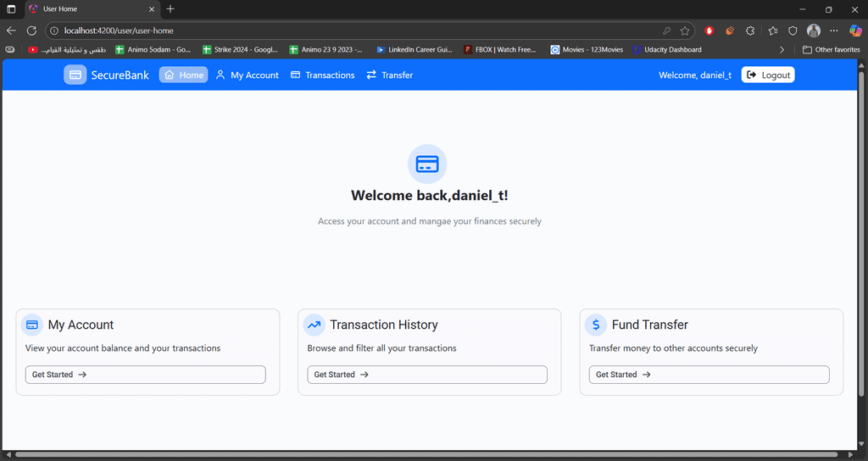The height and width of the screenshot is (461, 868).
Task: Get Started on Fund Transfer card
Action: [x=709, y=375]
